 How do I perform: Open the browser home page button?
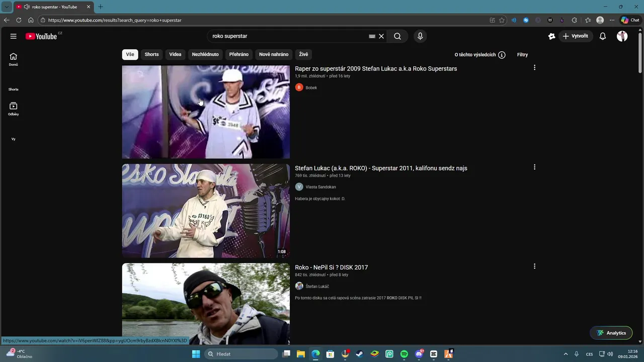click(31, 20)
